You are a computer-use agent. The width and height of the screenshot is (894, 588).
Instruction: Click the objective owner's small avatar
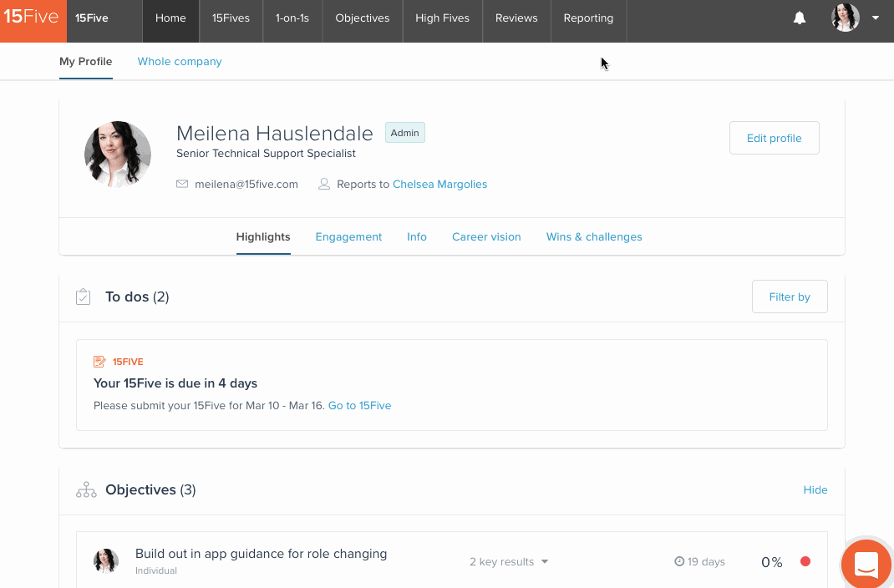[x=106, y=561]
